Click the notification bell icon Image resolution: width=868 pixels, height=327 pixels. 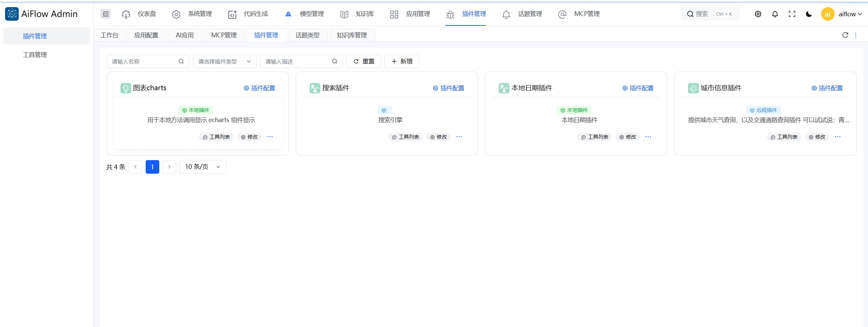[x=775, y=14]
